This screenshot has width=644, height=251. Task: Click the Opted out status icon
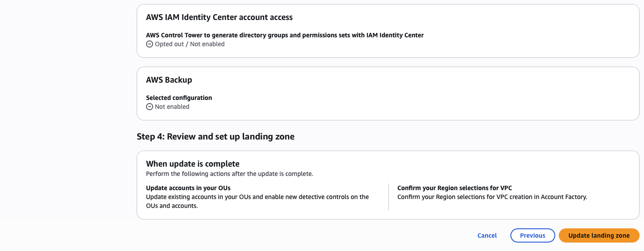[x=150, y=44]
